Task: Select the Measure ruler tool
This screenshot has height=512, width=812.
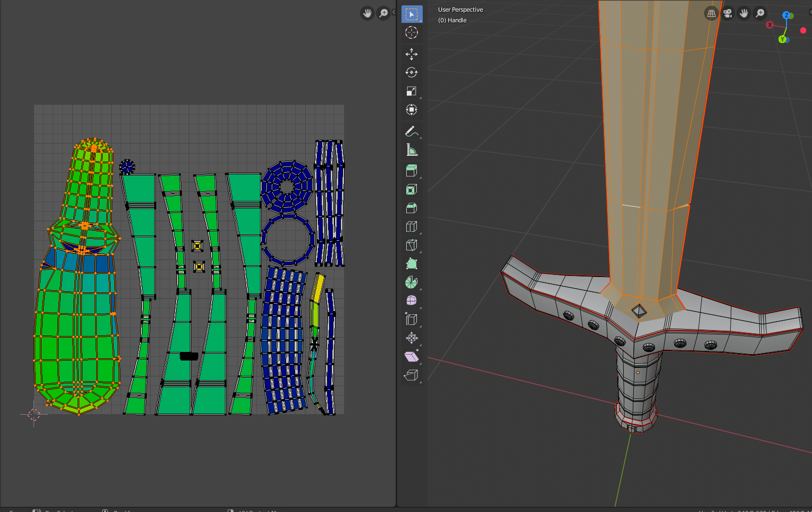Action: (x=412, y=150)
